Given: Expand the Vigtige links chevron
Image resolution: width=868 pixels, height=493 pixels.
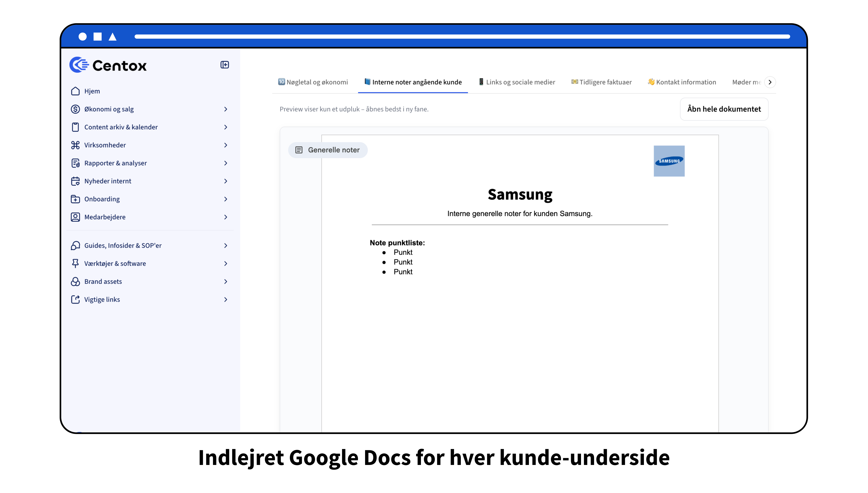Looking at the screenshot, I should point(226,300).
